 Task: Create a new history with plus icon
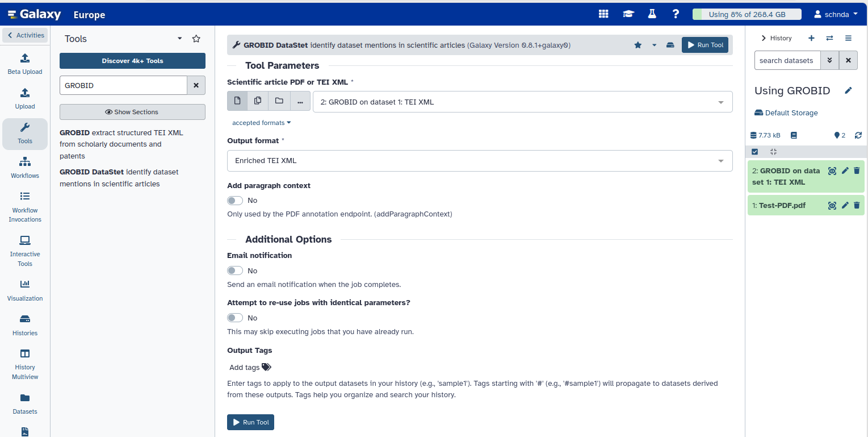click(x=811, y=38)
